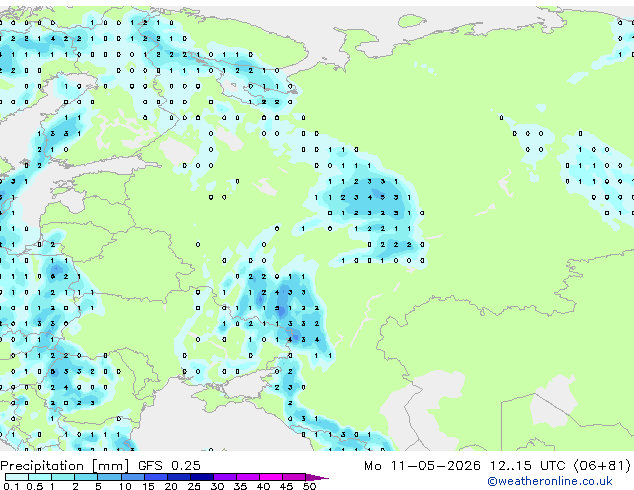Pick the 10–15 mm legend color swatch
This screenshot has height=490, width=634.
133,477
